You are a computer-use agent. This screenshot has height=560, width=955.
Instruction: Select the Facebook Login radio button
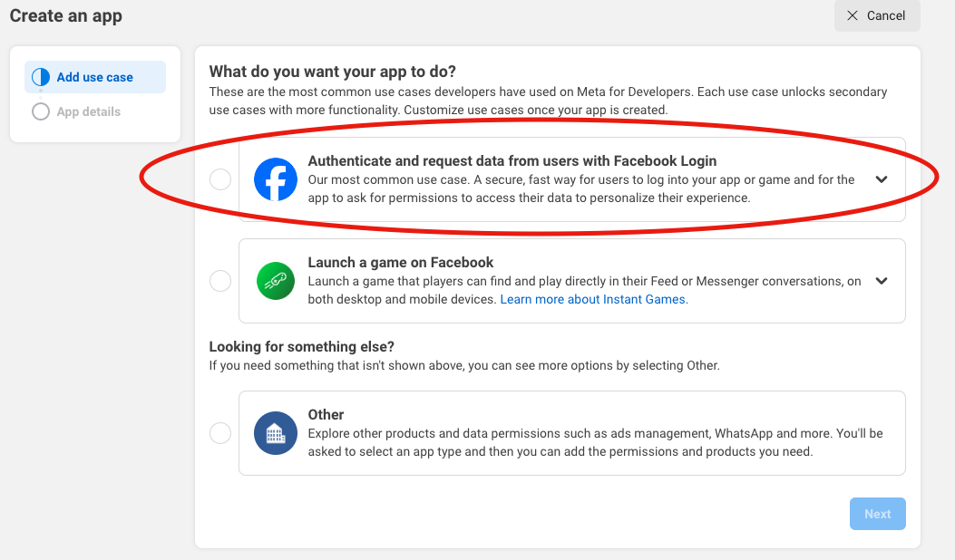[x=220, y=179]
